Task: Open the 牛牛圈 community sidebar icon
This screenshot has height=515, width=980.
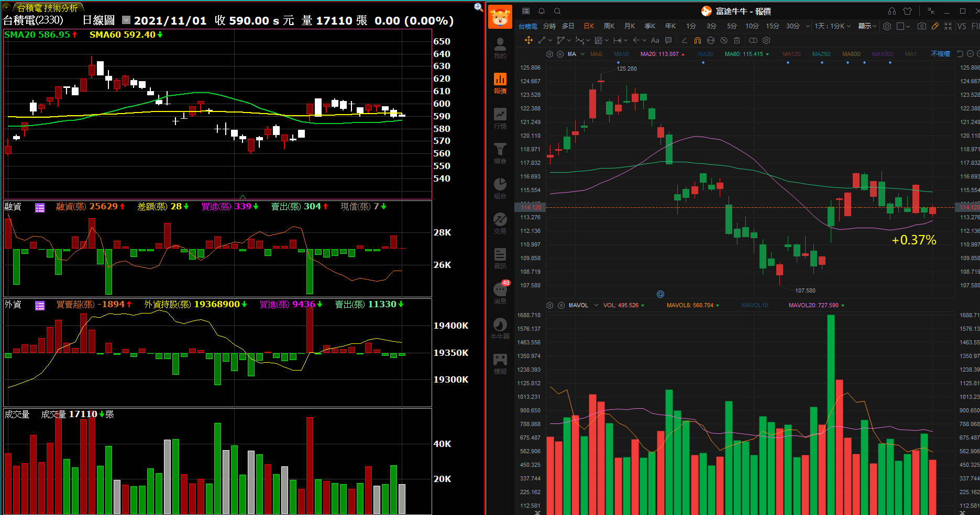Action: pyautogui.click(x=500, y=328)
